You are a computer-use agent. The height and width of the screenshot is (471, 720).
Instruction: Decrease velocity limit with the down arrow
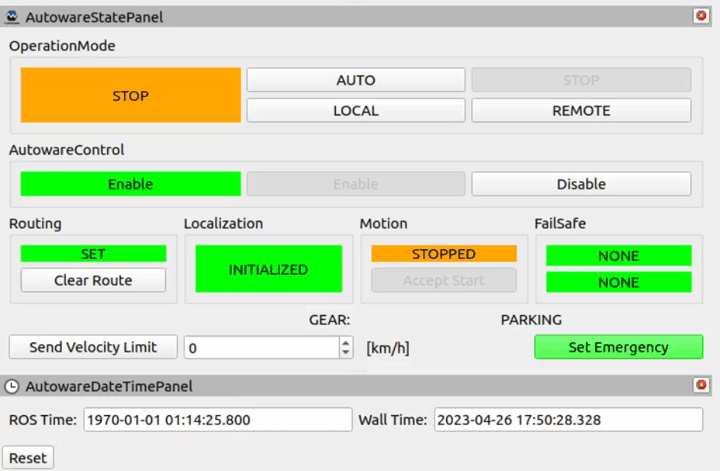346,353
